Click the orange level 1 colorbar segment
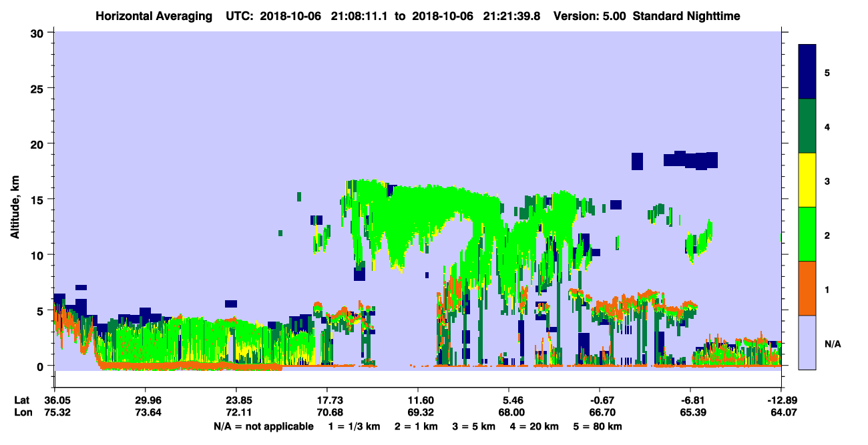868x445 pixels. [x=807, y=288]
